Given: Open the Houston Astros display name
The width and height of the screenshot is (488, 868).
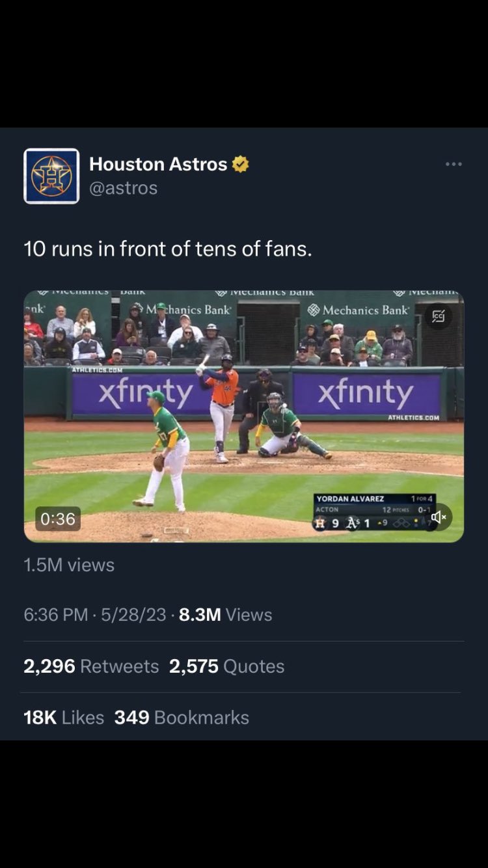Looking at the screenshot, I should pos(158,164).
